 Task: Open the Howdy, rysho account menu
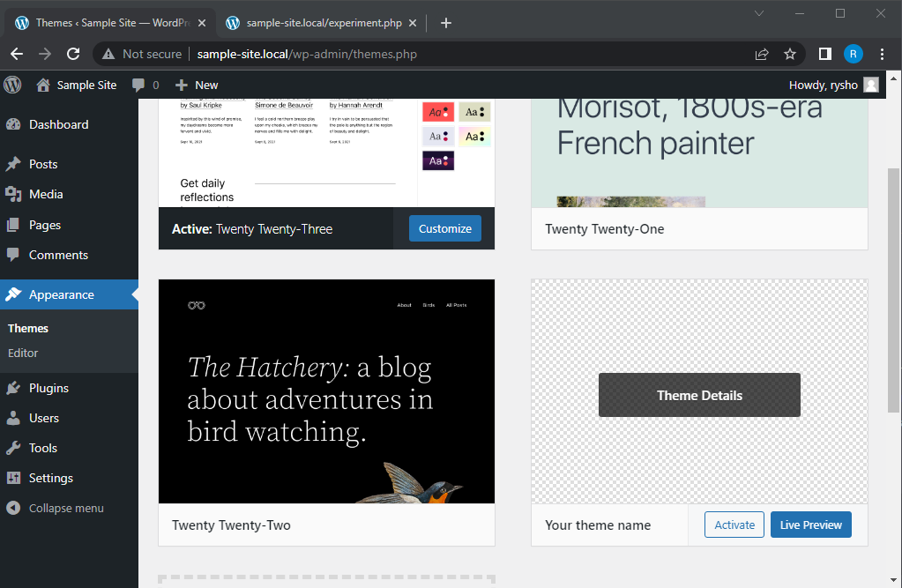tap(833, 86)
